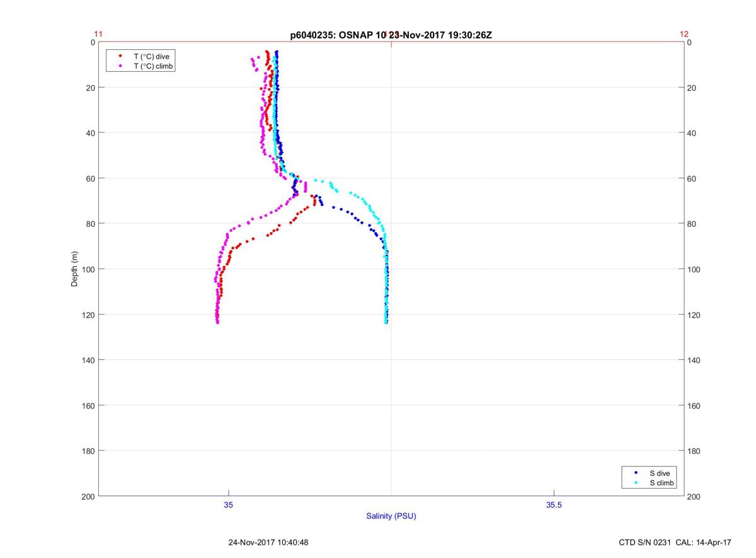
Task: Click depth tick 200 on right axis
Action: (x=694, y=497)
